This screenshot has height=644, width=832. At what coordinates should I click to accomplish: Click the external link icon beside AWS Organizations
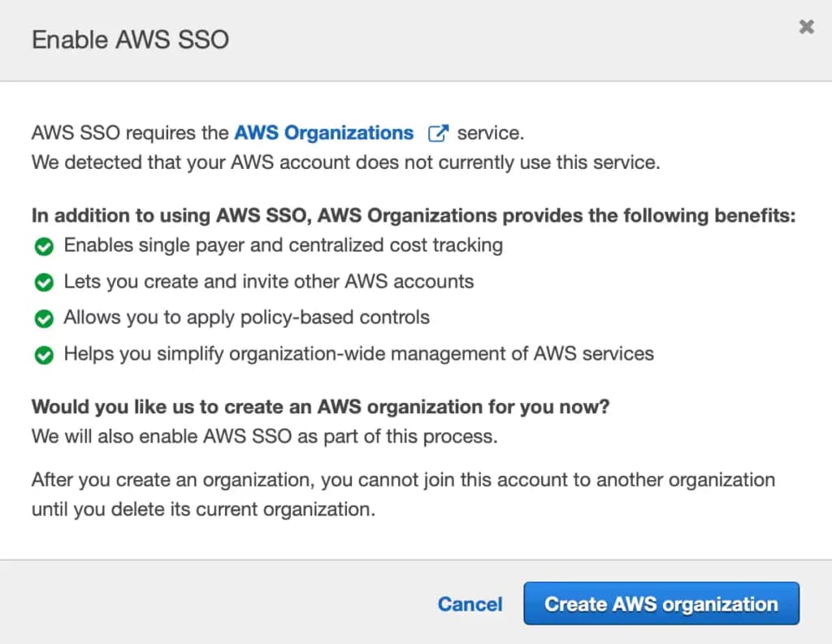coord(439,133)
